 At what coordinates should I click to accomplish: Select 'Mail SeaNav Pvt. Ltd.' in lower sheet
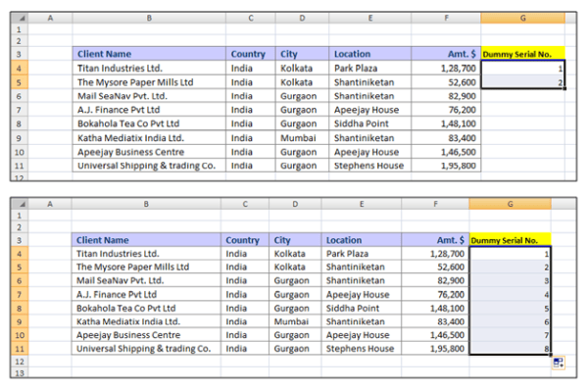point(146,280)
